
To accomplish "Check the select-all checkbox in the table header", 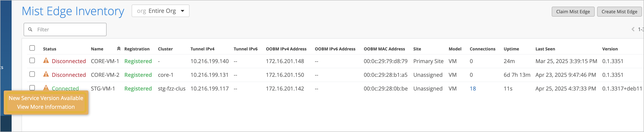I will (x=32, y=48).
